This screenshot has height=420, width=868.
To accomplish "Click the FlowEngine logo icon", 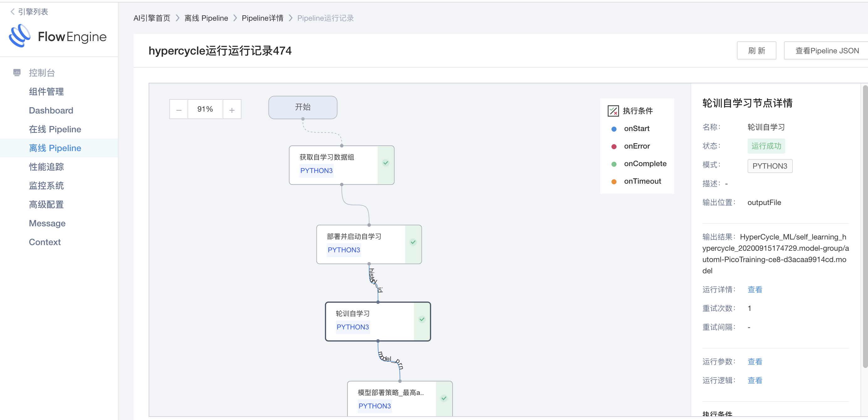I will tap(19, 36).
